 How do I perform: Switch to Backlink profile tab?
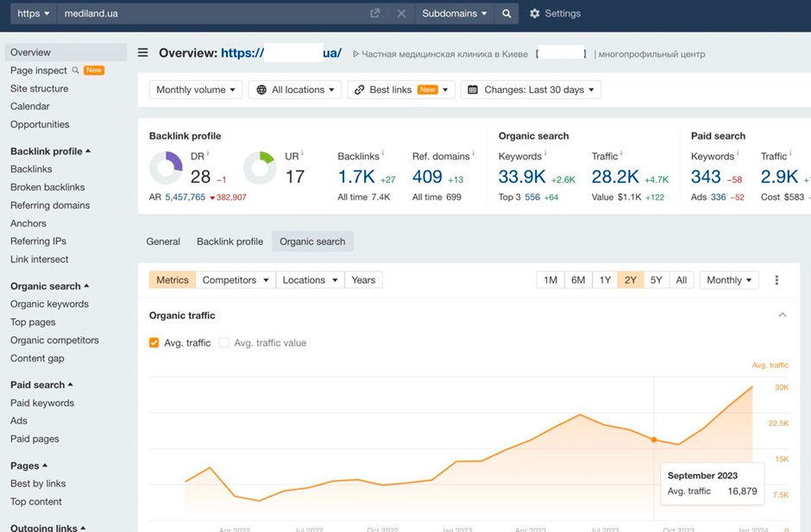(229, 241)
